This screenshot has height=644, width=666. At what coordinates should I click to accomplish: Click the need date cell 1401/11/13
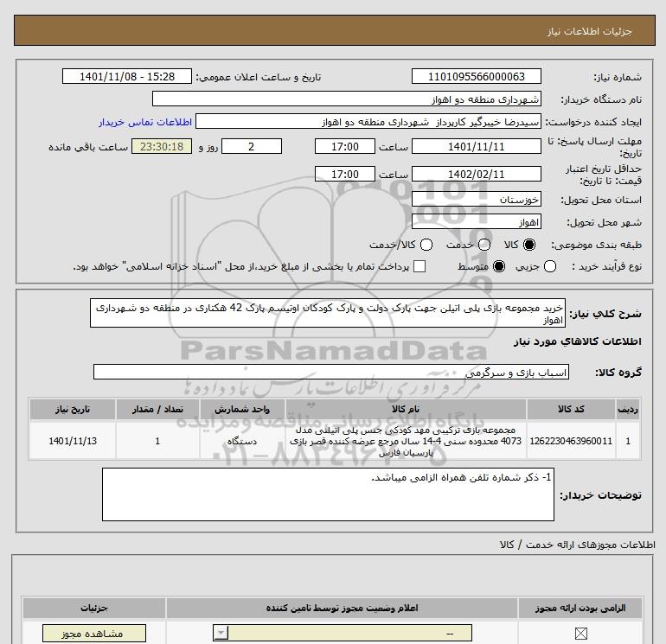(x=73, y=441)
